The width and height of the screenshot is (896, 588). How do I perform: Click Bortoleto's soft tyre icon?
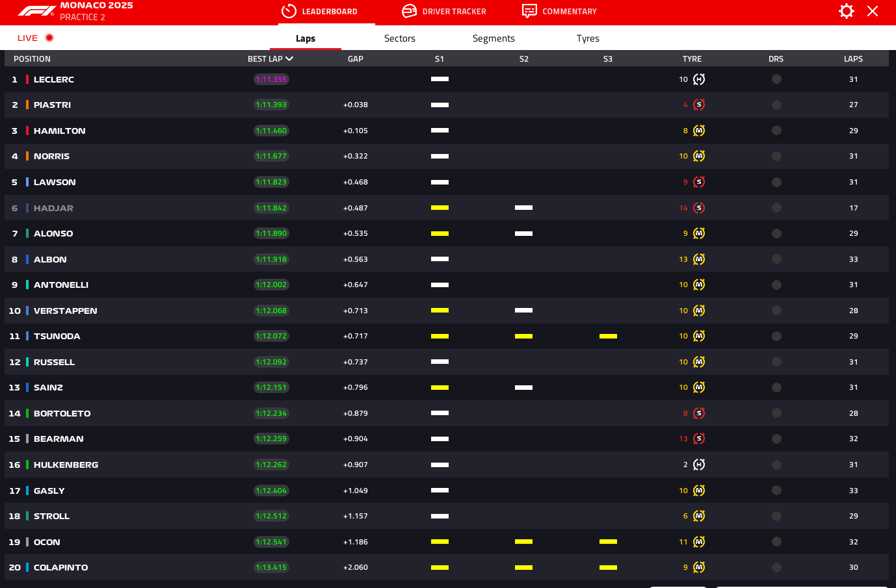[x=699, y=413]
